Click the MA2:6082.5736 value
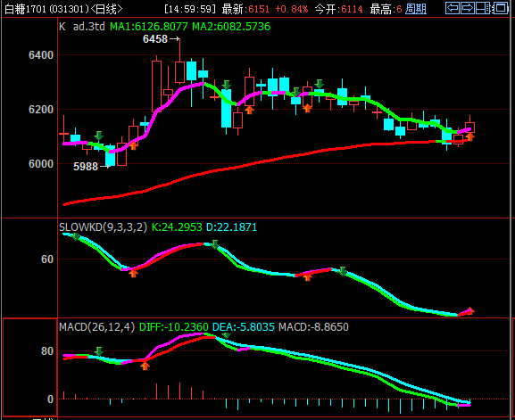 click(x=231, y=26)
